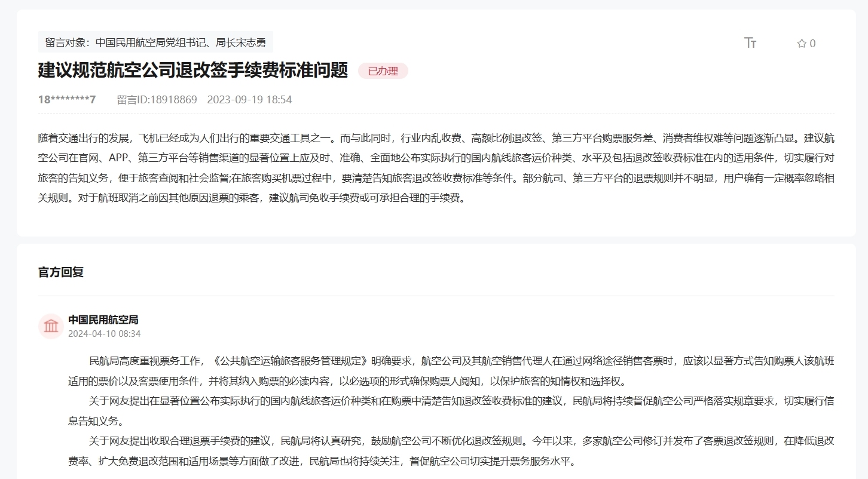Star this message with the favorite icon
The width and height of the screenshot is (868, 479).
pyautogui.click(x=802, y=43)
